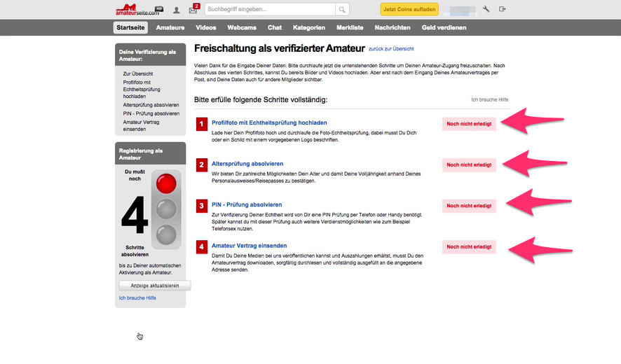Open settings via the wrench icon
The width and height of the screenshot is (621, 364).
tap(486, 9)
